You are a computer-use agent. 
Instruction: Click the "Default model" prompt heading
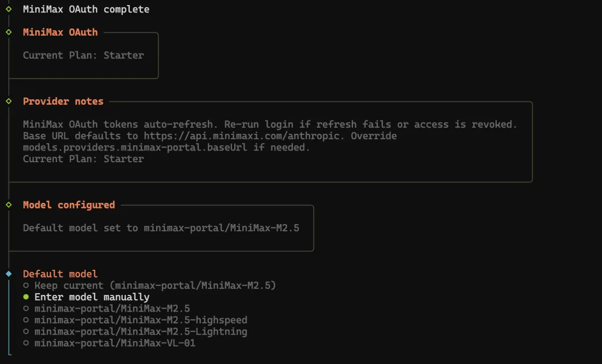pyautogui.click(x=60, y=274)
